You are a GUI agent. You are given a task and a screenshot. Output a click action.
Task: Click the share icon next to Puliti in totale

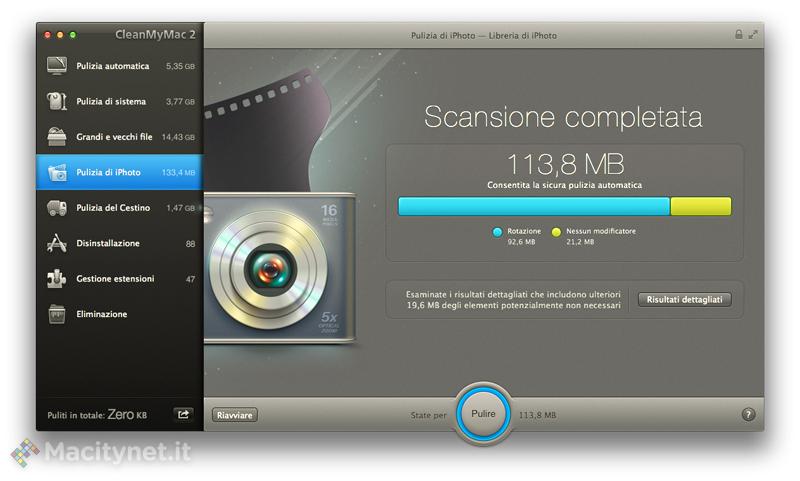click(x=183, y=414)
